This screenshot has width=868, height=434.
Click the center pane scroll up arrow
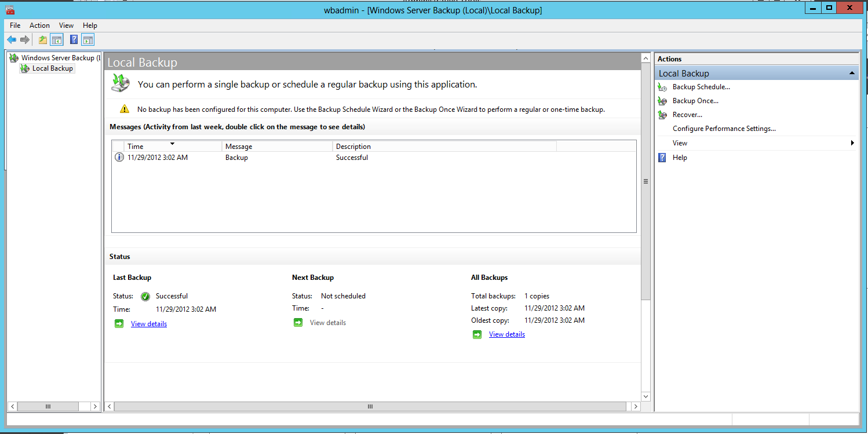(x=646, y=58)
